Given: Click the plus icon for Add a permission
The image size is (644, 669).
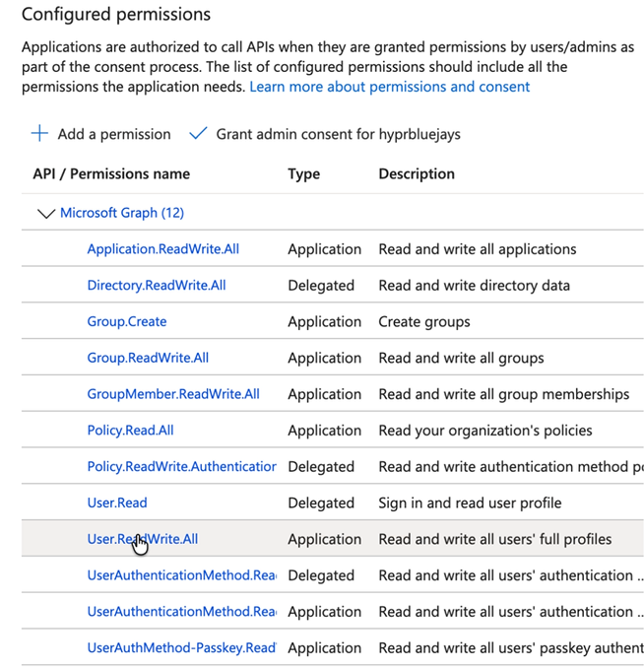Looking at the screenshot, I should 39,134.
